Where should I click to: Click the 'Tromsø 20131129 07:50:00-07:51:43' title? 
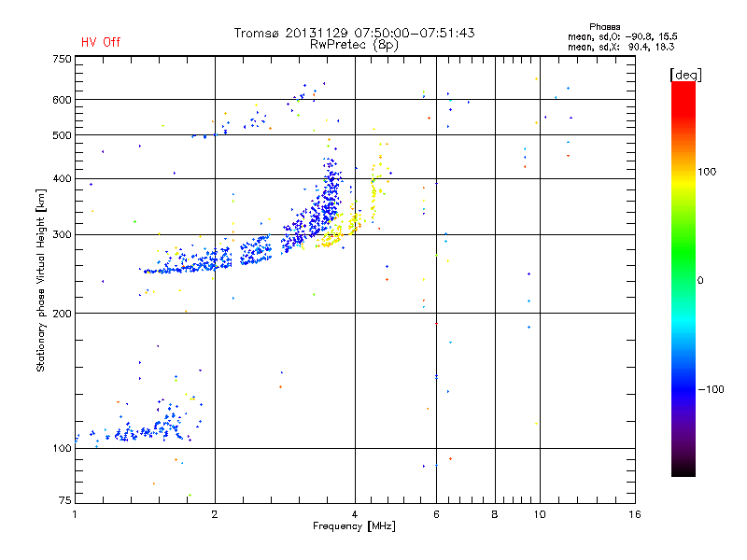click(355, 33)
